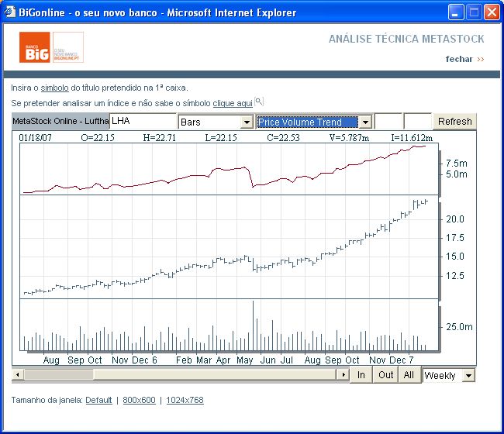The width and height of the screenshot is (504, 434).
Task: Click the 'ANÁLISE TÉCNICA METASTOCK' heading
Action: (x=406, y=39)
